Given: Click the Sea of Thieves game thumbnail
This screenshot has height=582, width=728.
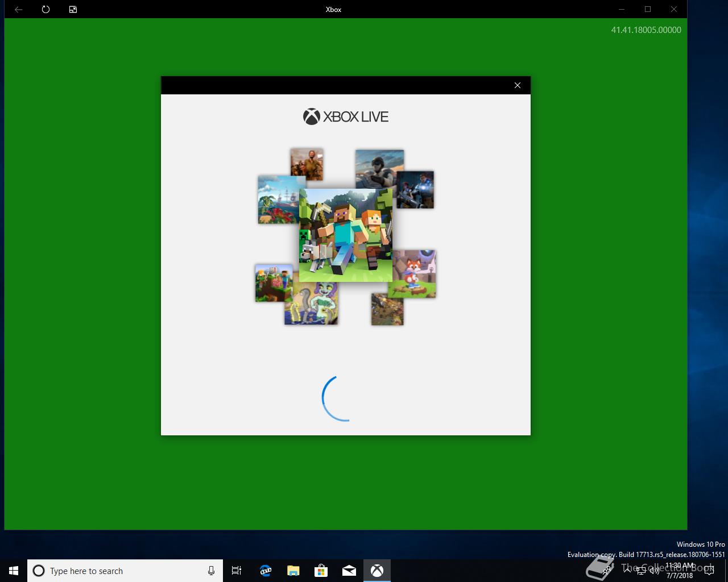Looking at the screenshot, I should coord(279,199).
